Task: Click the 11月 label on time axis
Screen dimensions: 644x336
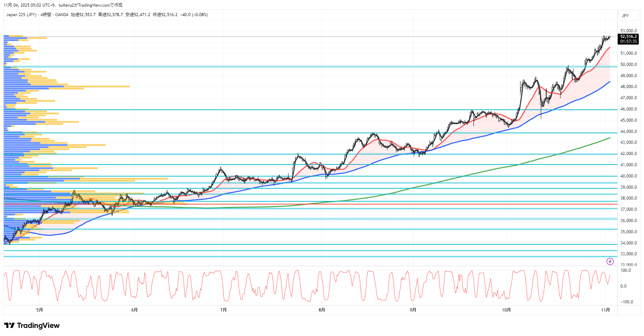Action: (x=605, y=310)
